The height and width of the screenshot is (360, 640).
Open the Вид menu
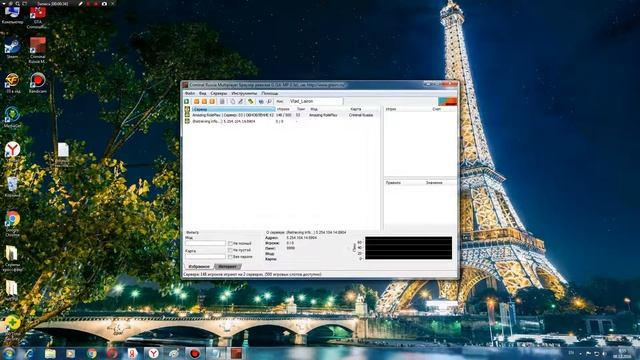pos(202,93)
